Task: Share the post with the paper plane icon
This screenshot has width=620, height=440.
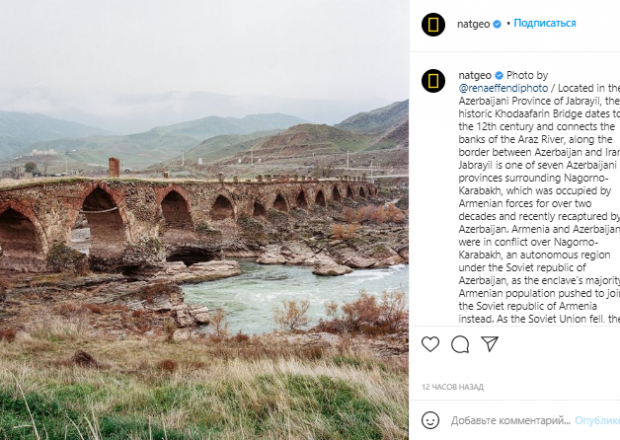Action: 490,344
